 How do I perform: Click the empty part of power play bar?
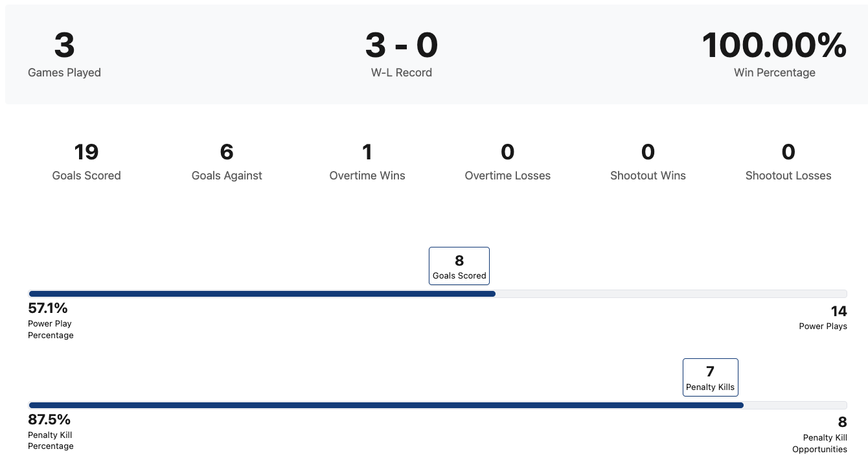click(x=671, y=293)
